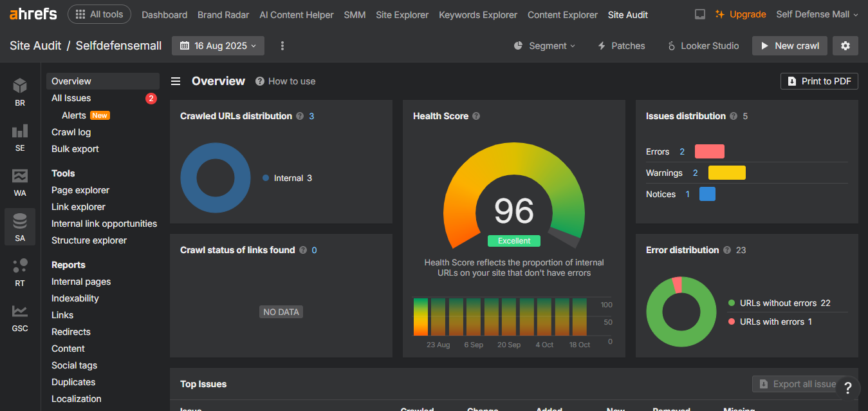This screenshot has width=868, height=411.
Task: Open the Content report
Action: 68,349
